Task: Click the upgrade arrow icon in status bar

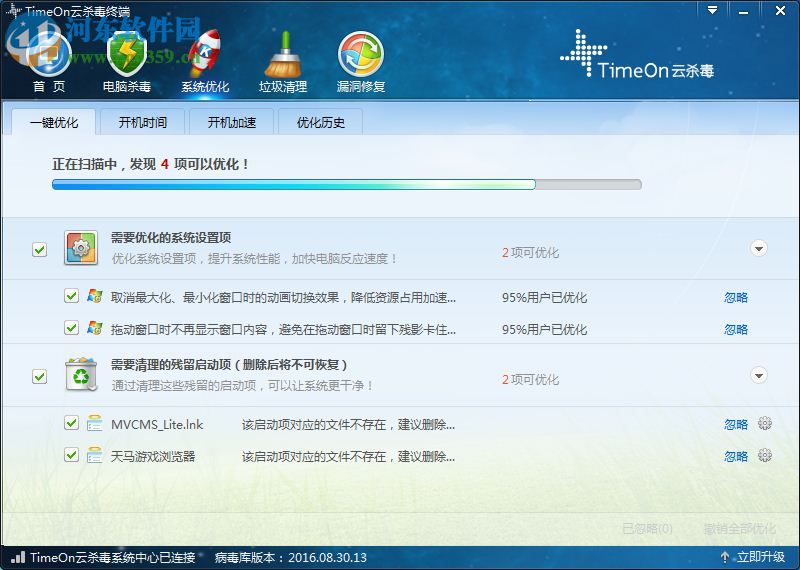Action: point(724,557)
